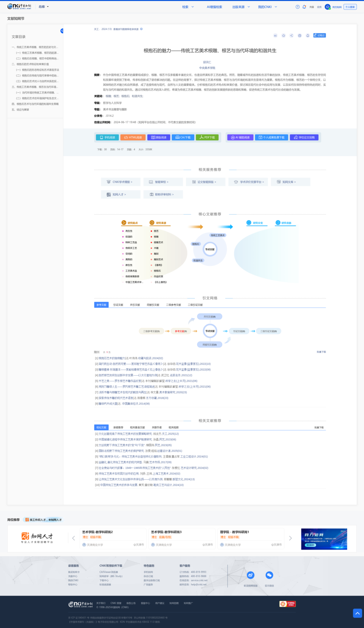364x628 pixels.
Task: Select the 关联作者 tab
Action: (157, 427)
